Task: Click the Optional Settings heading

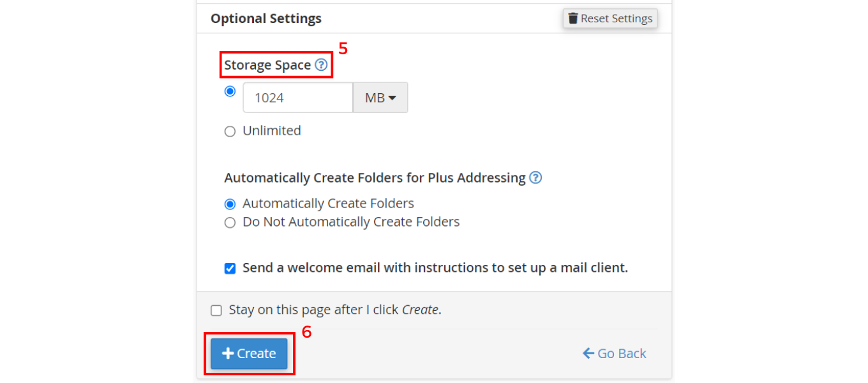Action: click(x=266, y=19)
